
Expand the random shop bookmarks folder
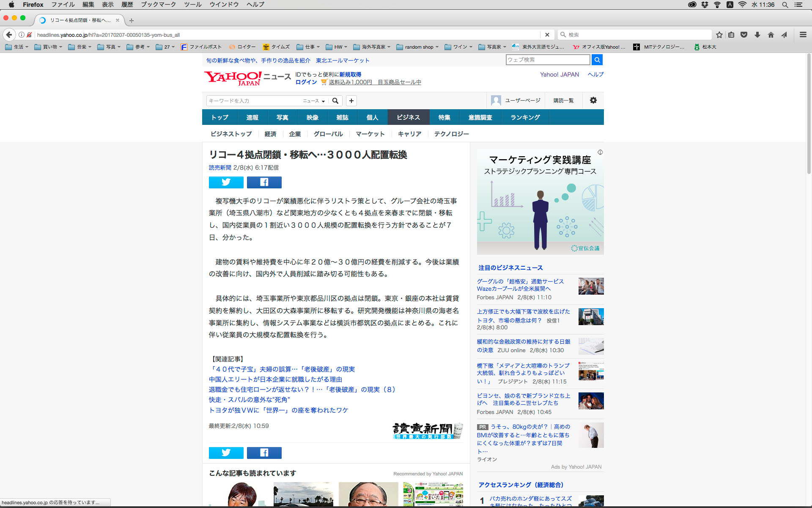tap(417, 47)
